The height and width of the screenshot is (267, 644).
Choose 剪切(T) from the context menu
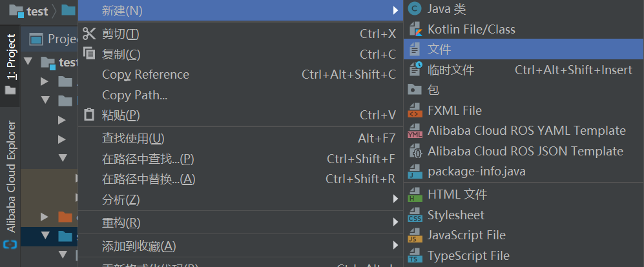[x=241, y=34]
